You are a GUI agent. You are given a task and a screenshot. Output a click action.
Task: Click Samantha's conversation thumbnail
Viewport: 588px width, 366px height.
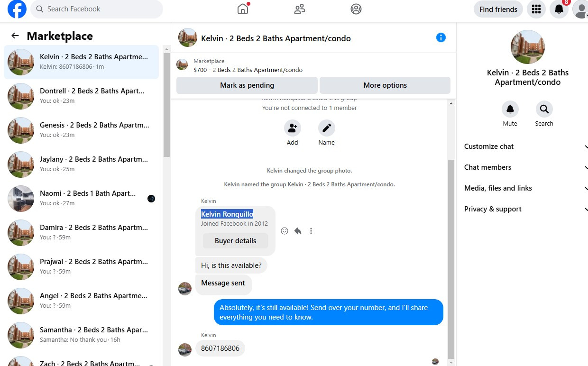pos(21,335)
